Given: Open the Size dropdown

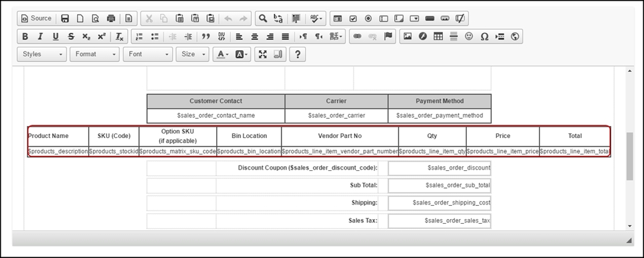Looking at the screenshot, I should 192,54.
